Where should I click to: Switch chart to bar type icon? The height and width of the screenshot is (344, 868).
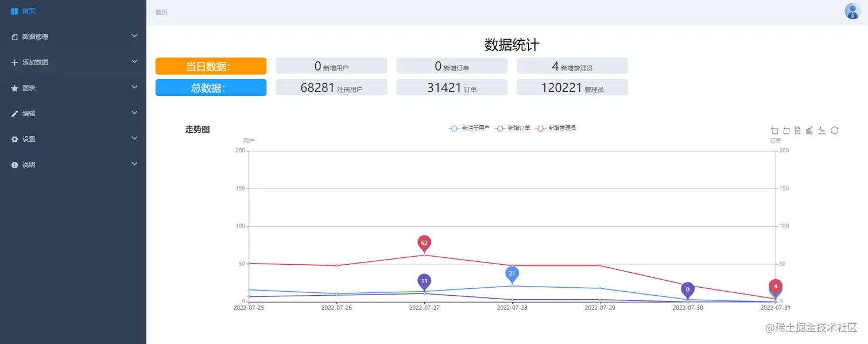809,130
